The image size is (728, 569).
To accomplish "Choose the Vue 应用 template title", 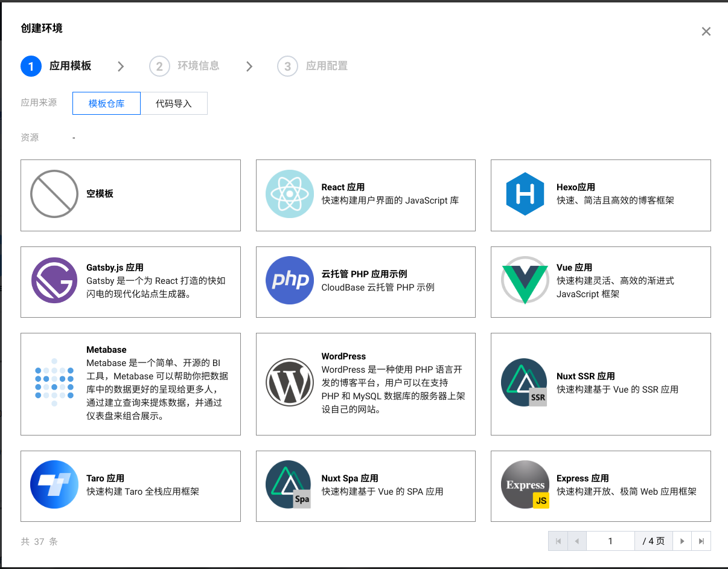I will pos(574,268).
